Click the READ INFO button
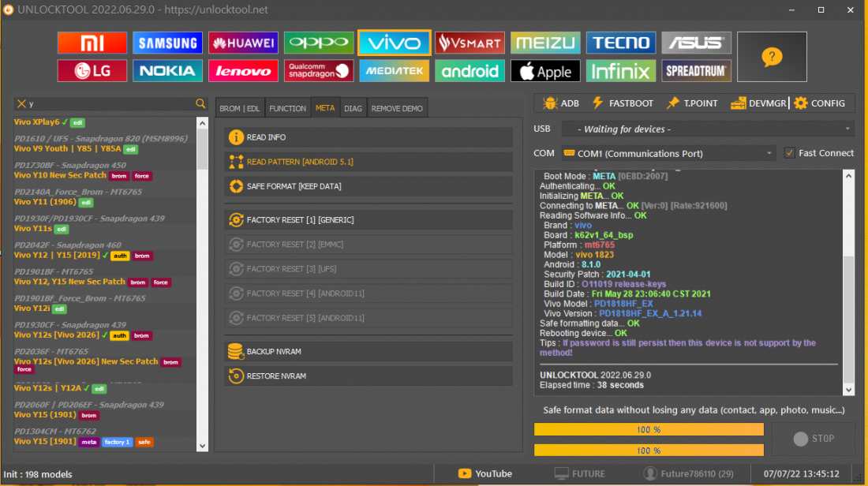Screen dimensions: 868x486 [369, 137]
